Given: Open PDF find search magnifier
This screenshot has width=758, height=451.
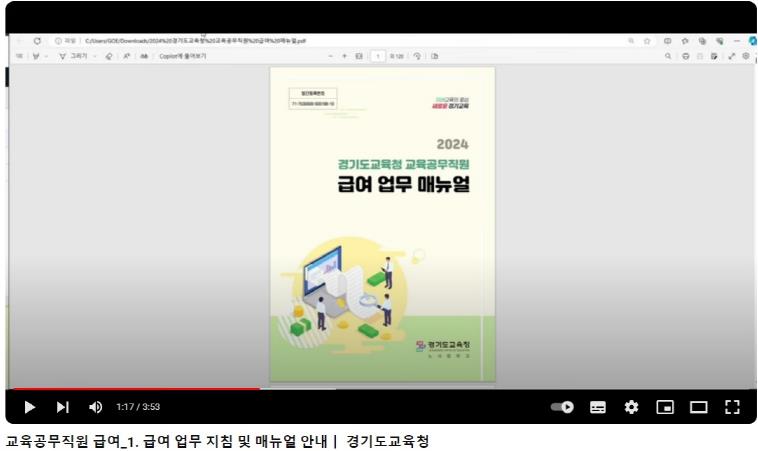Looking at the screenshot, I should tap(668, 56).
